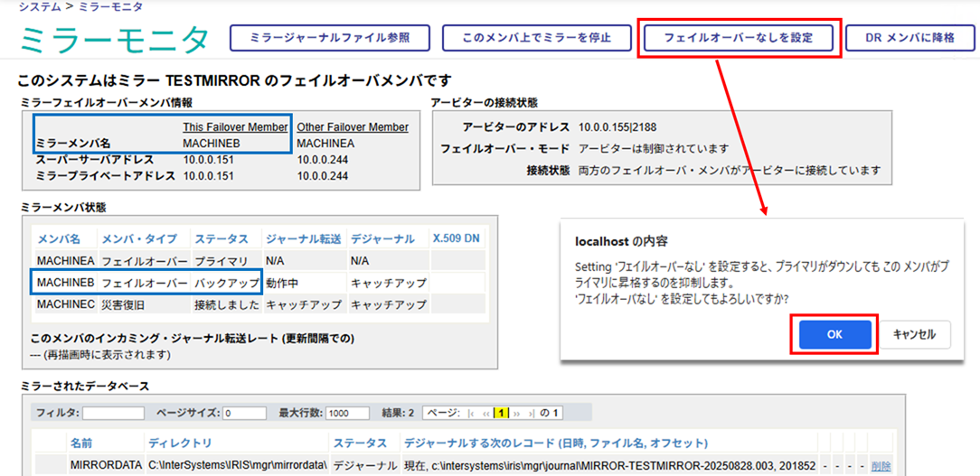This screenshot has width=980, height=476.
Task: Click the 最大行数 input field
Action: coord(348,413)
